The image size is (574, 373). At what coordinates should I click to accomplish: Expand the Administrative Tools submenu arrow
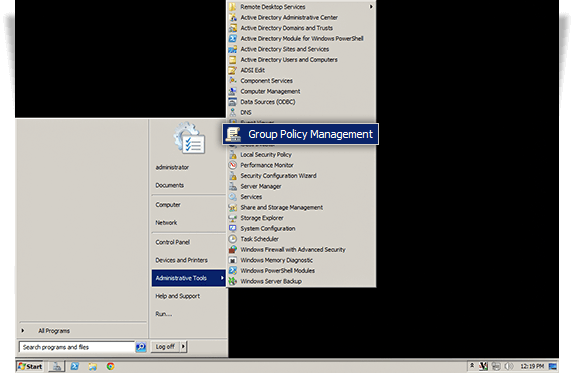222,278
